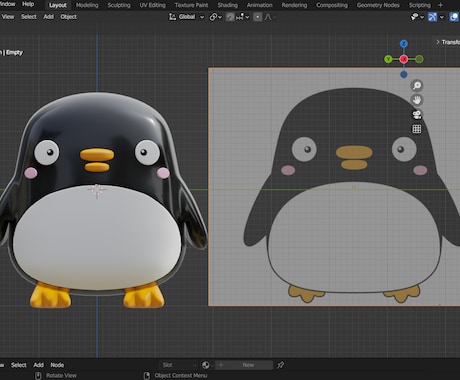Screen dimensions: 460x380
Task: Open the snapping options dropdown
Action: click(242, 17)
